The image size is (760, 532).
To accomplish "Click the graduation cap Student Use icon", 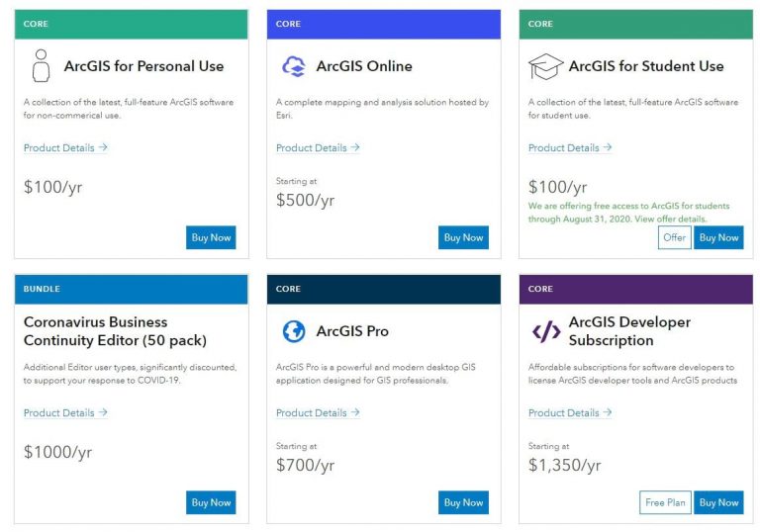I will pyautogui.click(x=545, y=67).
